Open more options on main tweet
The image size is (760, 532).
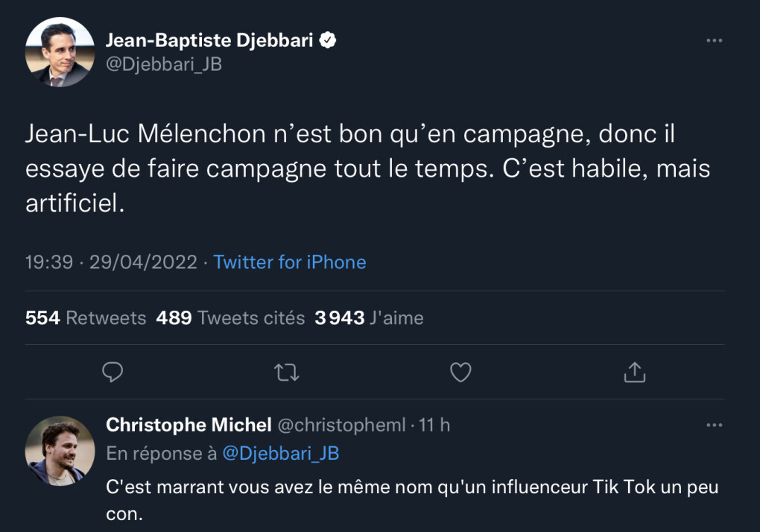[x=714, y=40]
